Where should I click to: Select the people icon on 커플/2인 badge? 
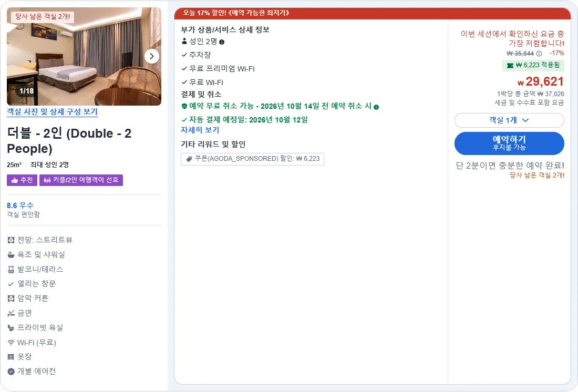(x=47, y=180)
